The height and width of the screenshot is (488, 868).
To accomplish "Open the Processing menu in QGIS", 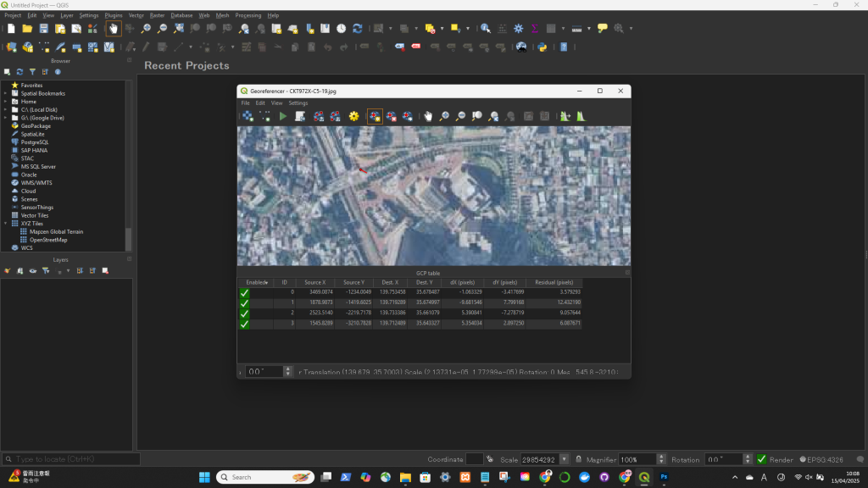I will coord(248,15).
